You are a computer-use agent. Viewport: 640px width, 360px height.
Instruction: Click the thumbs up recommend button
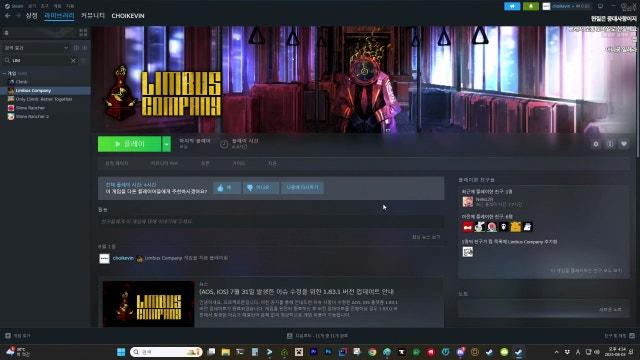(x=227, y=188)
